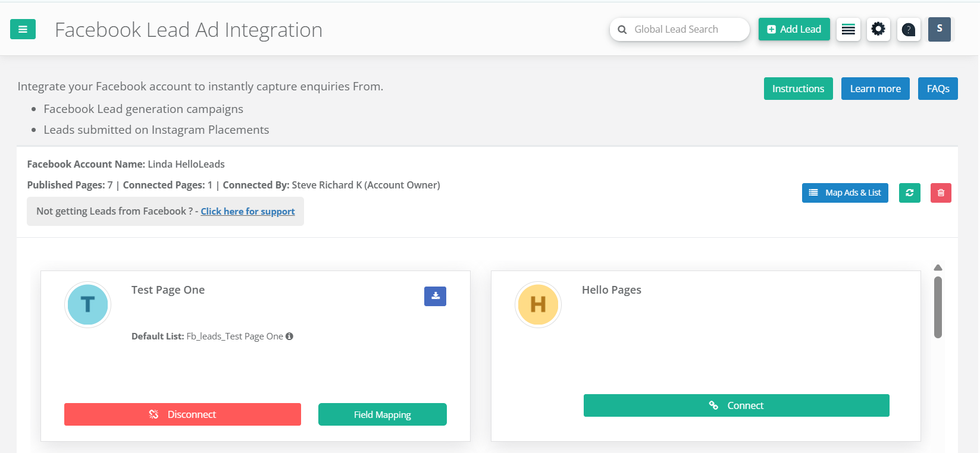The height and width of the screenshot is (453, 980).
Task: Click Facebook Lead generation campaigns text
Action: point(143,109)
